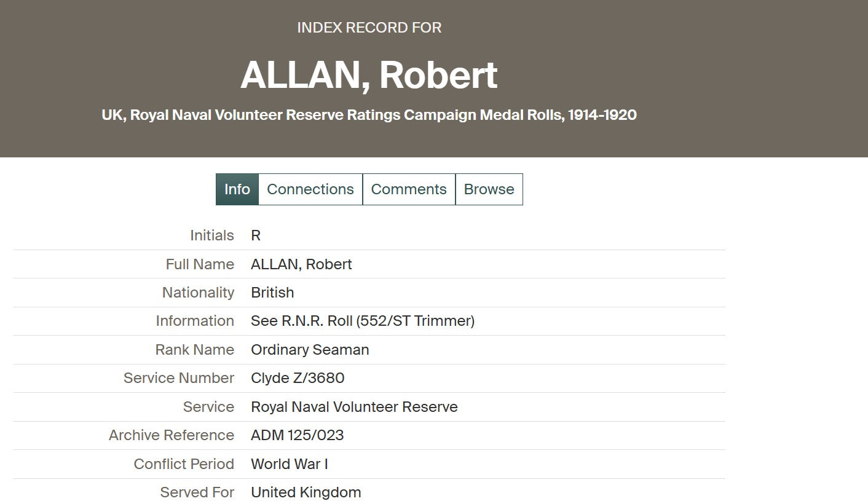Click the Archive Reference field label

[172, 435]
